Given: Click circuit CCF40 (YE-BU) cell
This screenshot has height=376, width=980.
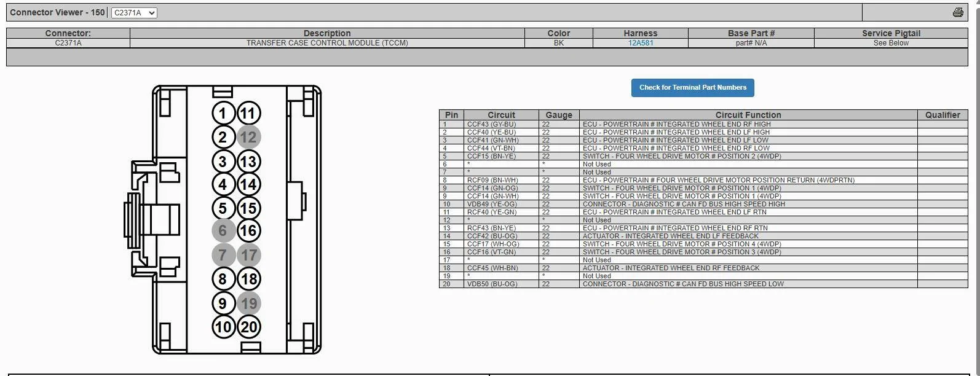Looking at the screenshot, I should (x=501, y=132).
